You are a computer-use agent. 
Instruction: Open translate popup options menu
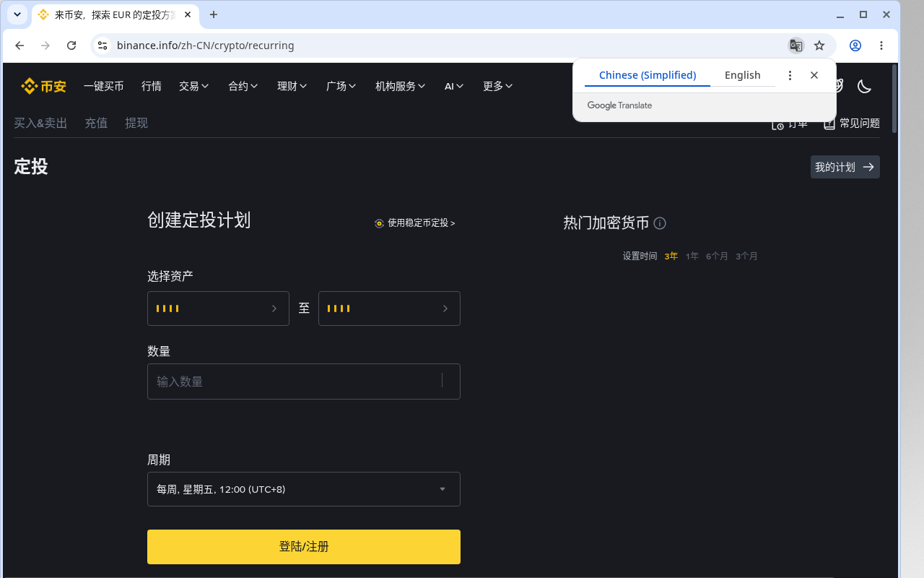[790, 75]
